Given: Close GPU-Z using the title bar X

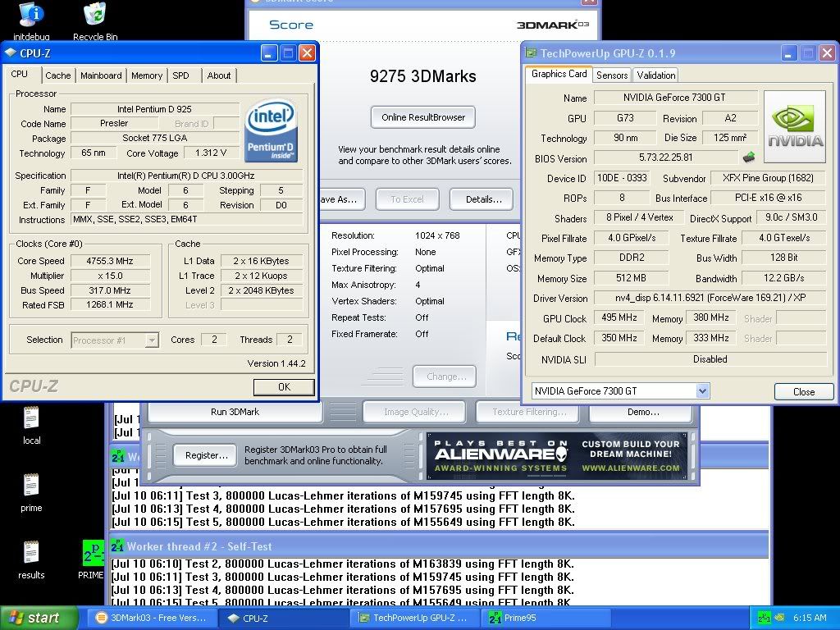Looking at the screenshot, I should (x=827, y=53).
